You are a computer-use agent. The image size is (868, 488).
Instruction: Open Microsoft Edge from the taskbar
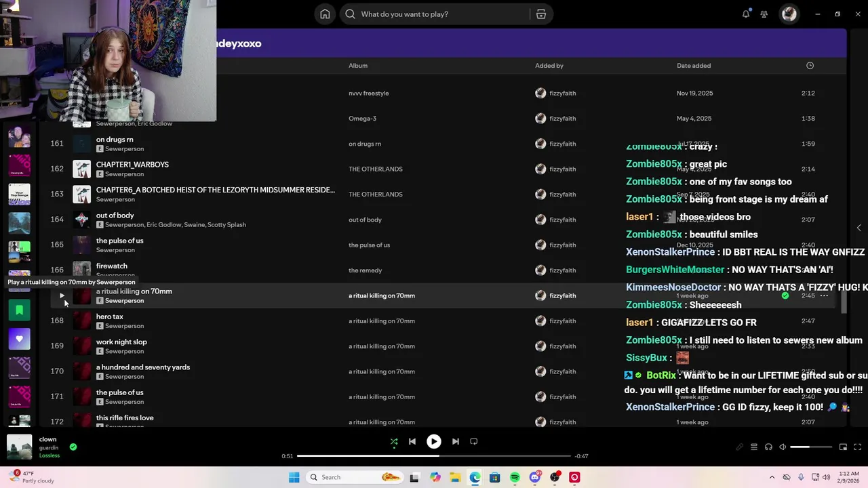click(x=475, y=477)
